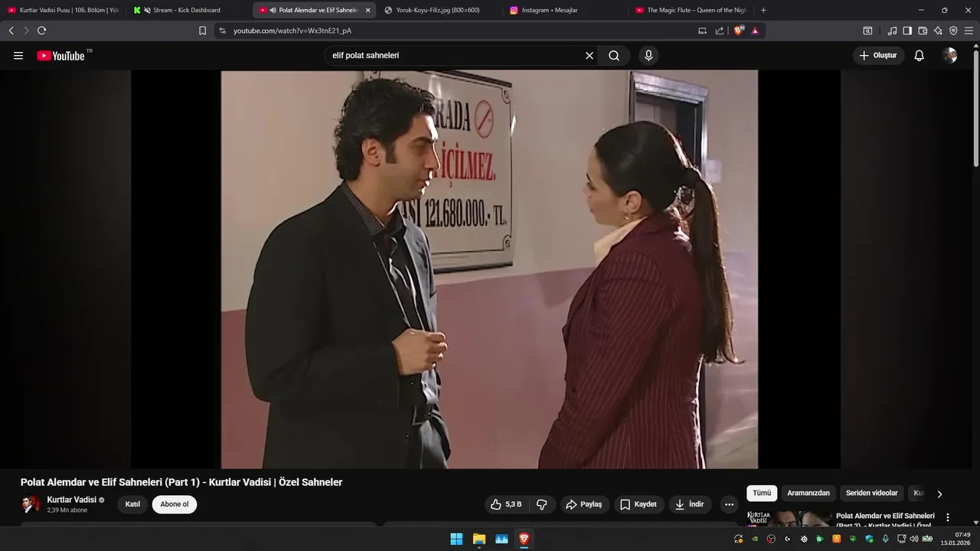Mute the playing tab audio icon
Image resolution: width=980 pixels, height=551 pixels.
[x=273, y=10]
